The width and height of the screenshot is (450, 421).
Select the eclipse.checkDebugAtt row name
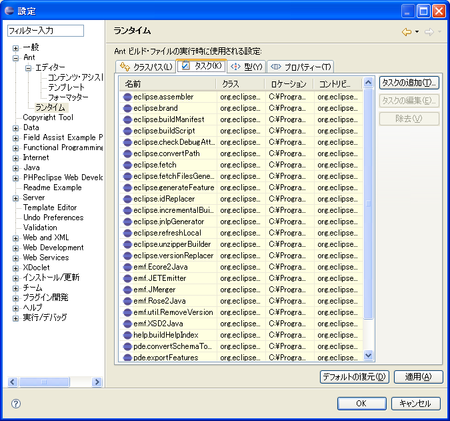pyautogui.click(x=174, y=142)
